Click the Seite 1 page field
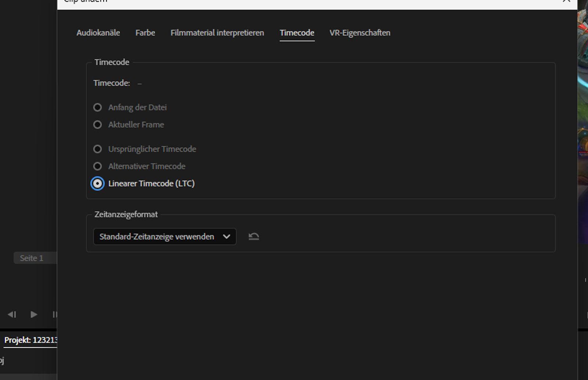588x380 pixels. [x=35, y=258]
